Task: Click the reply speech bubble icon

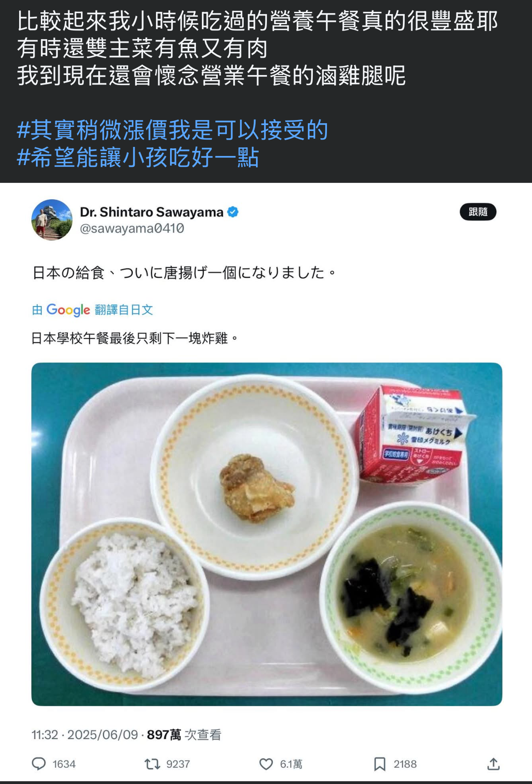Action: click(39, 764)
